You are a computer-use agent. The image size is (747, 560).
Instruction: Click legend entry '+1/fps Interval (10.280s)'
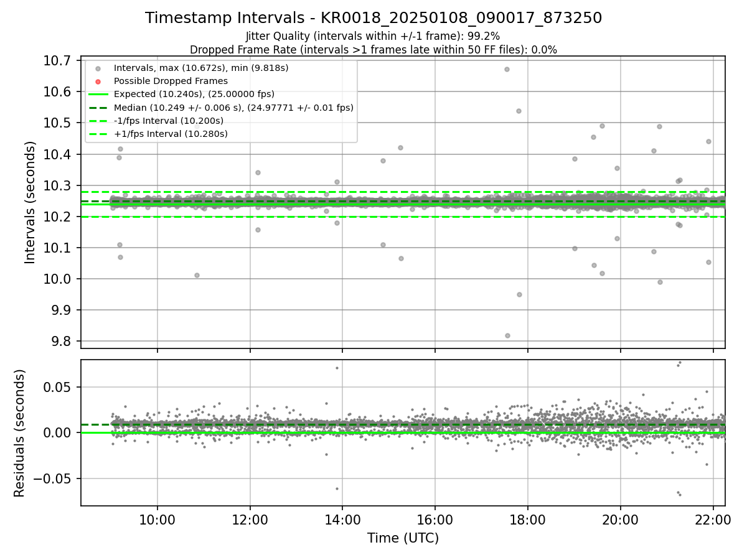click(171, 134)
